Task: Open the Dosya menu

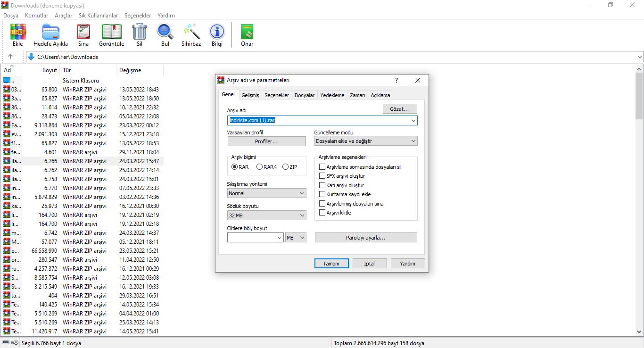Action: coord(11,16)
